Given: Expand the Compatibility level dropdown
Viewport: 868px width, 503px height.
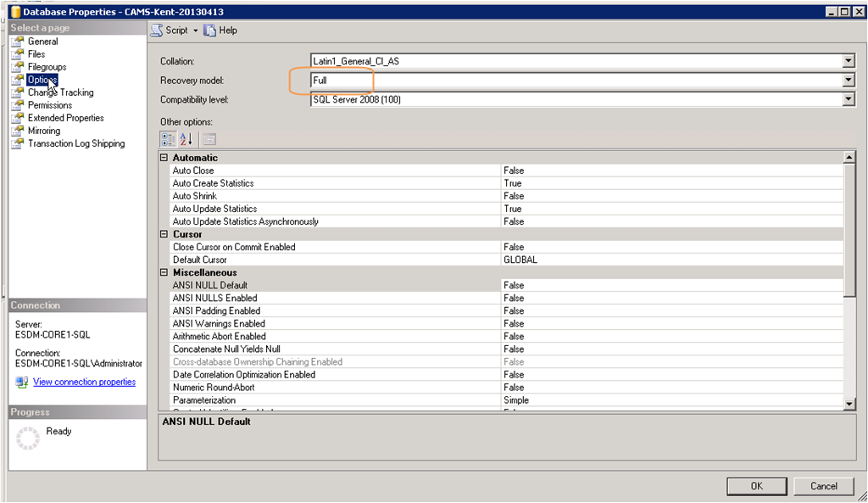Looking at the screenshot, I should click(849, 99).
